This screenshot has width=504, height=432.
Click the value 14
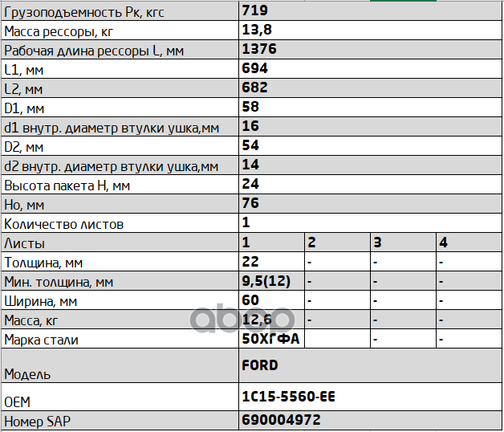[x=250, y=165]
